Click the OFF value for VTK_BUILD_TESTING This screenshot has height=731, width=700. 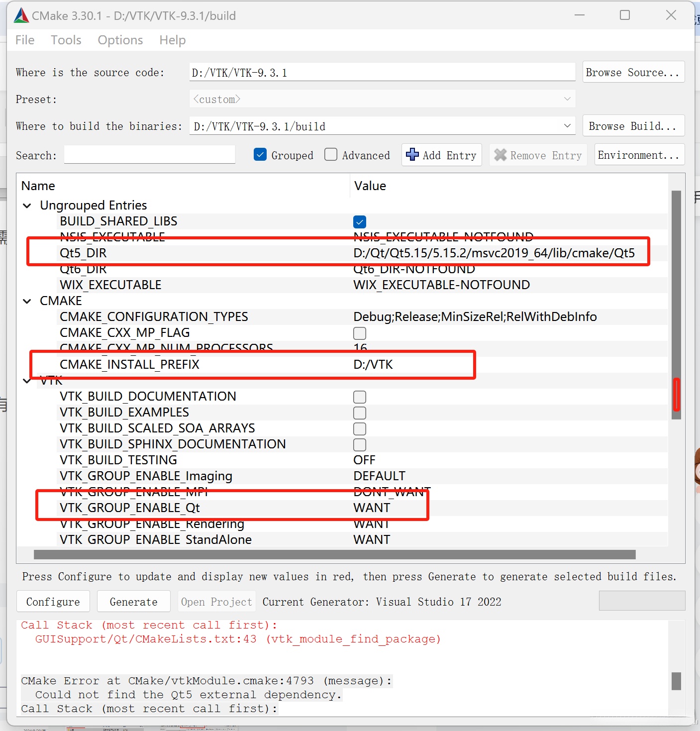coord(364,460)
